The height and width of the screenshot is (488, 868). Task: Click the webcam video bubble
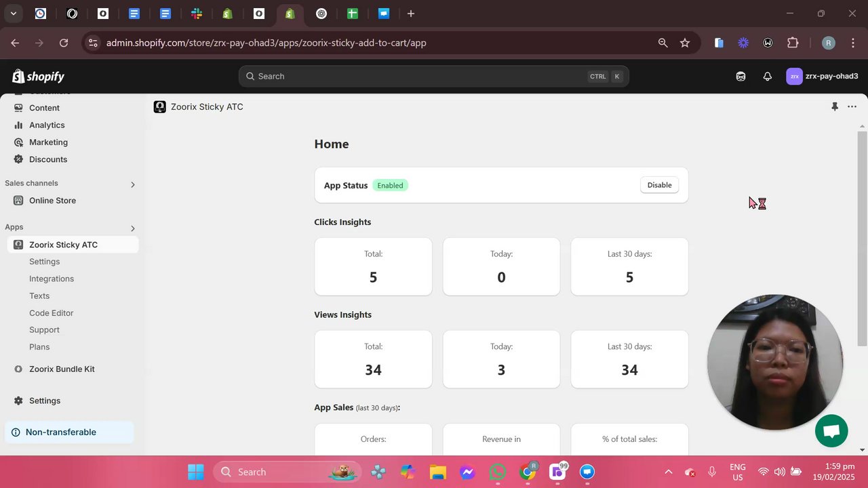point(775,362)
